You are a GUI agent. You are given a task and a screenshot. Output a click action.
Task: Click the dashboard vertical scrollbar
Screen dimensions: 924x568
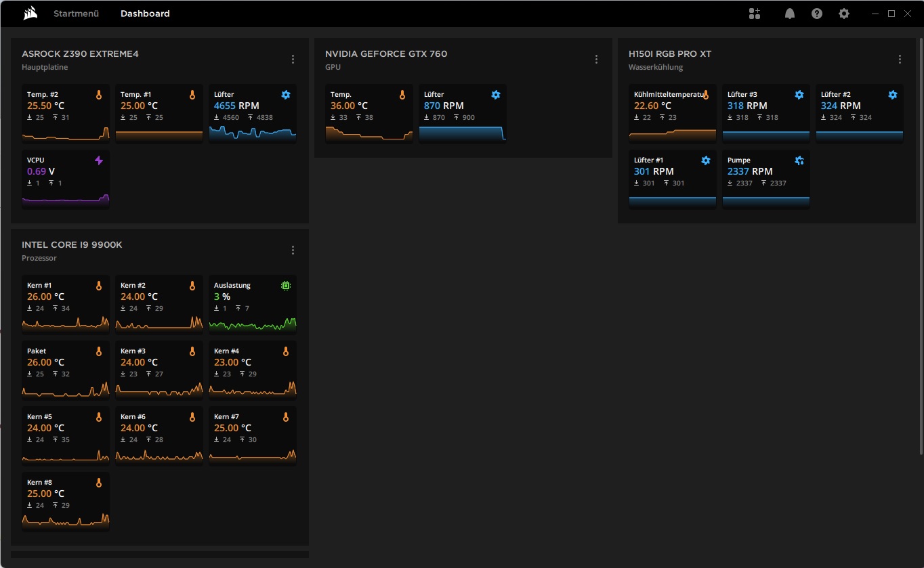[x=921, y=246]
